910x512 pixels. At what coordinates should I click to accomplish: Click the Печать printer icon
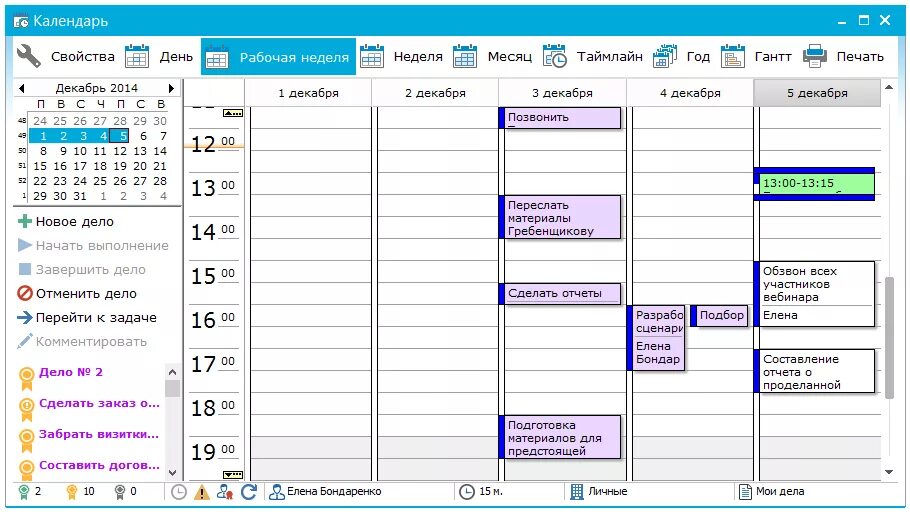point(814,56)
